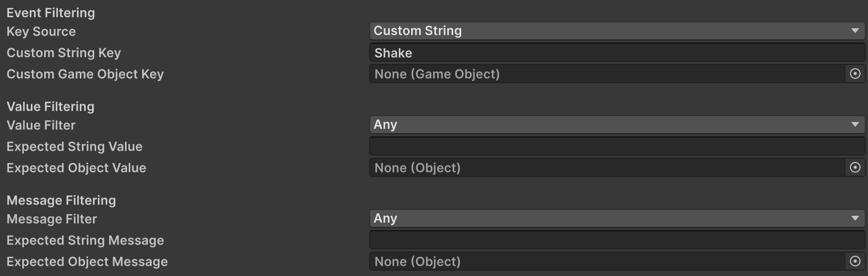Click the Custom Game Object Key object field

[606, 74]
